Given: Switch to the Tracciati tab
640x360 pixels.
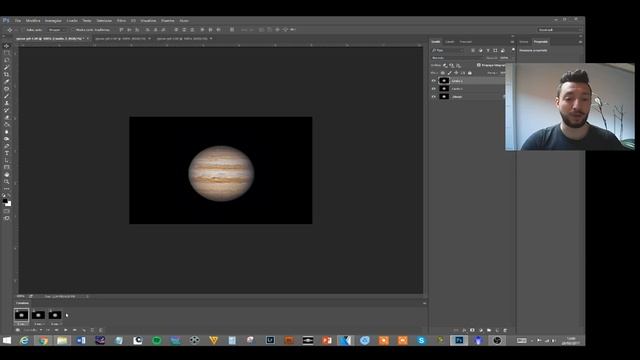Looking at the screenshot, I should tap(466, 42).
